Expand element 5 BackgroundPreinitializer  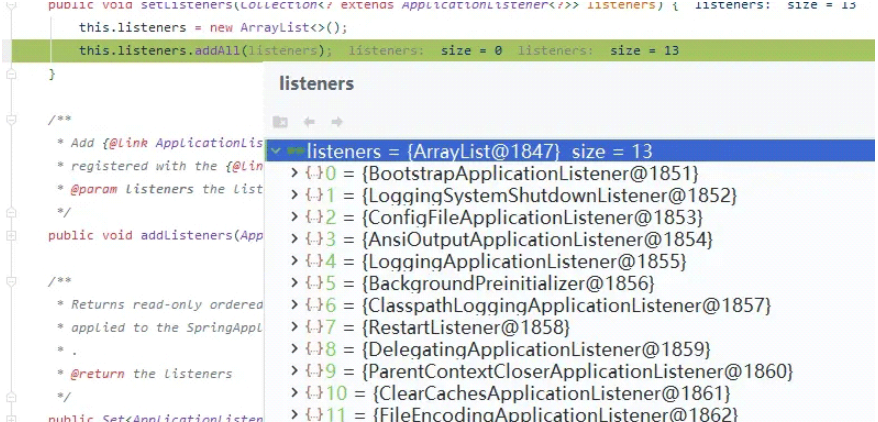[x=293, y=283]
